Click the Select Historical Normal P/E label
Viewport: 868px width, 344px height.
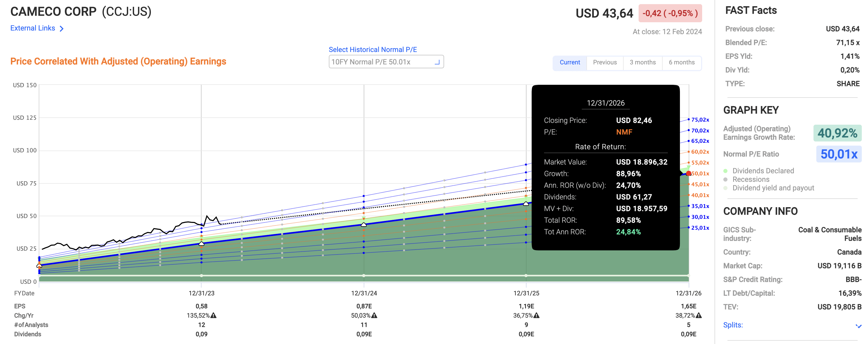[373, 50]
